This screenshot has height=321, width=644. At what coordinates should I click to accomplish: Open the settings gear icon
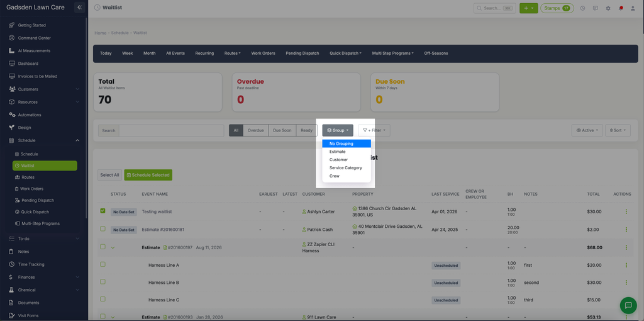pyautogui.click(x=608, y=8)
